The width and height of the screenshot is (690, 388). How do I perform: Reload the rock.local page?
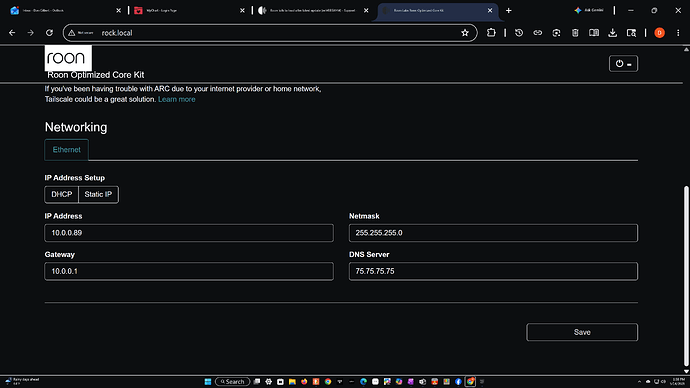pyautogui.click(x=49, y=33)
